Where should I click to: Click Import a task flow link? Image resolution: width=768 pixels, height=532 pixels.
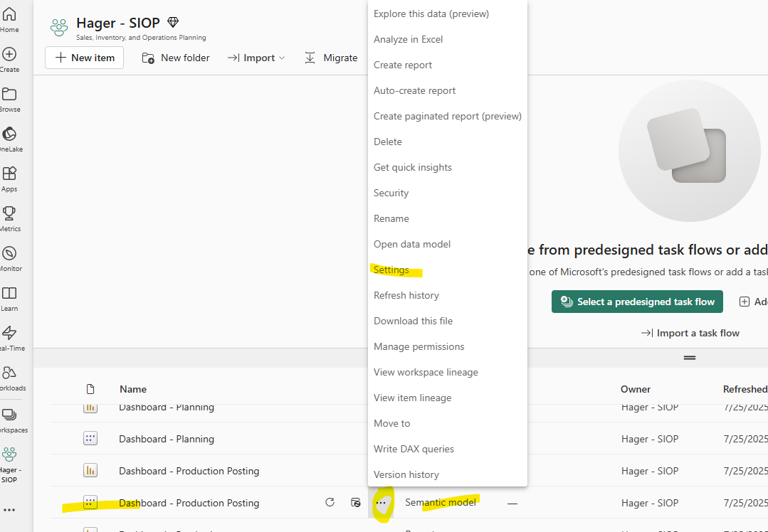click(x=690, y=333)
